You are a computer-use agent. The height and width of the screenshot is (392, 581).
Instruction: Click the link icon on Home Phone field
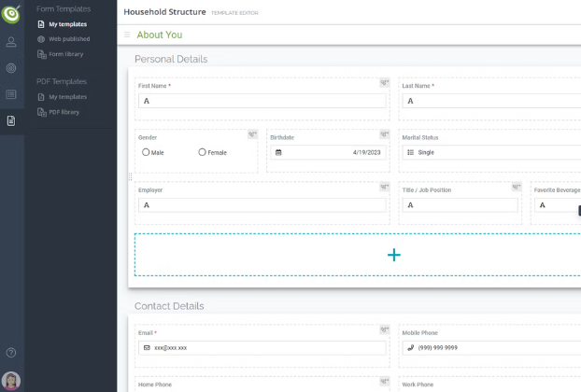pyautogui.click(x=385, y=381)
